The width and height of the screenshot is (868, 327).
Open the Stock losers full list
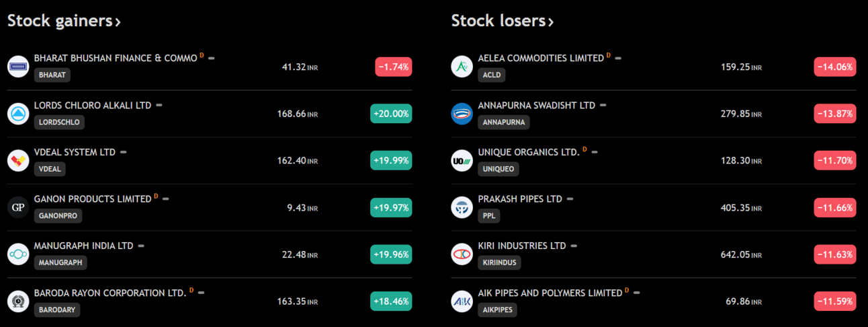tap(503, 21)
